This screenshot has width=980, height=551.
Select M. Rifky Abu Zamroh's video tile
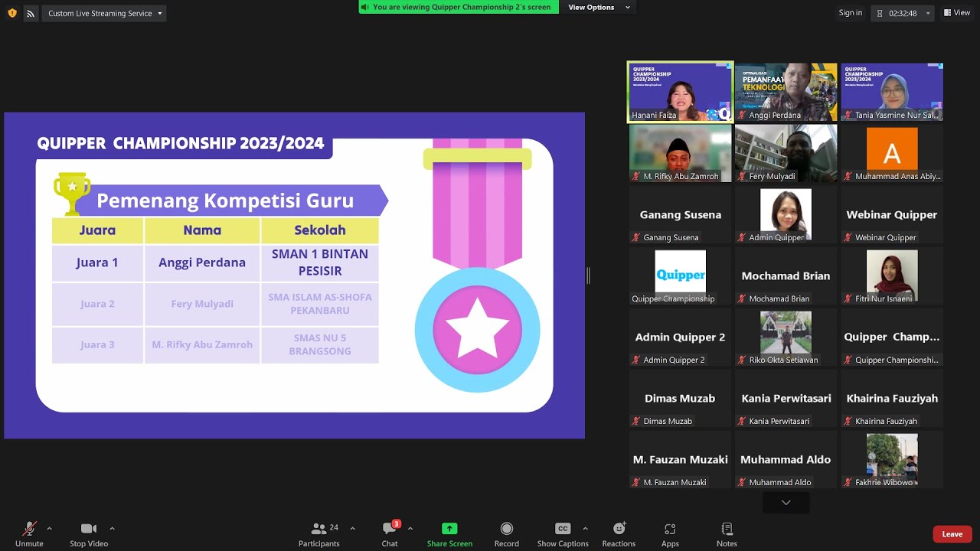coord(680,153)
